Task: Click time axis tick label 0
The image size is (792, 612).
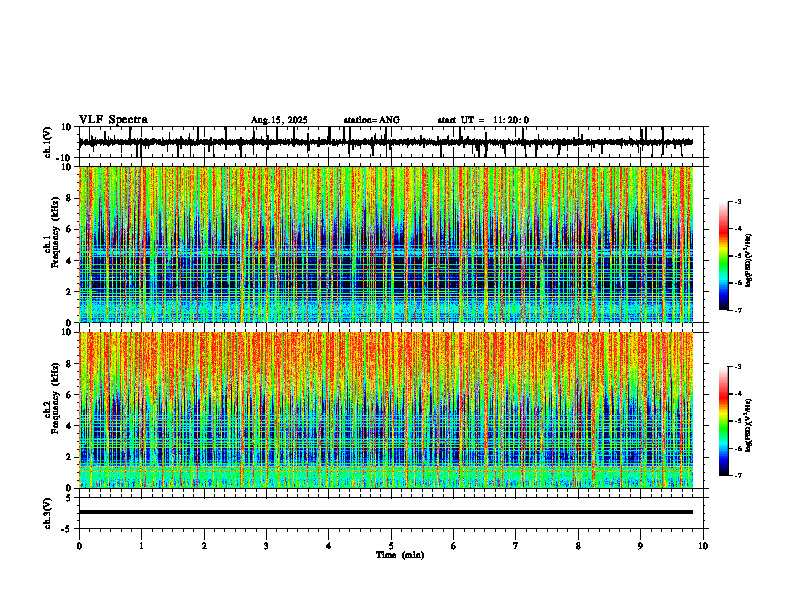Action: tap(79, 546)
